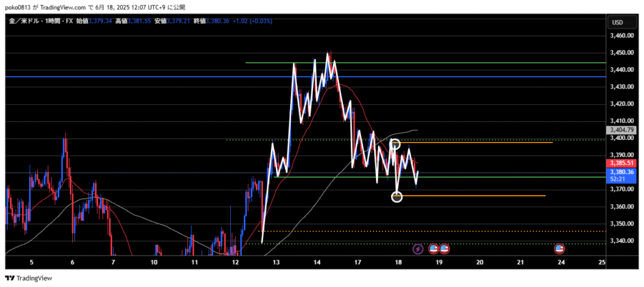644x287 pixels.
Task: Click the first US flag icon before date 19
Action: coord(433,249)
